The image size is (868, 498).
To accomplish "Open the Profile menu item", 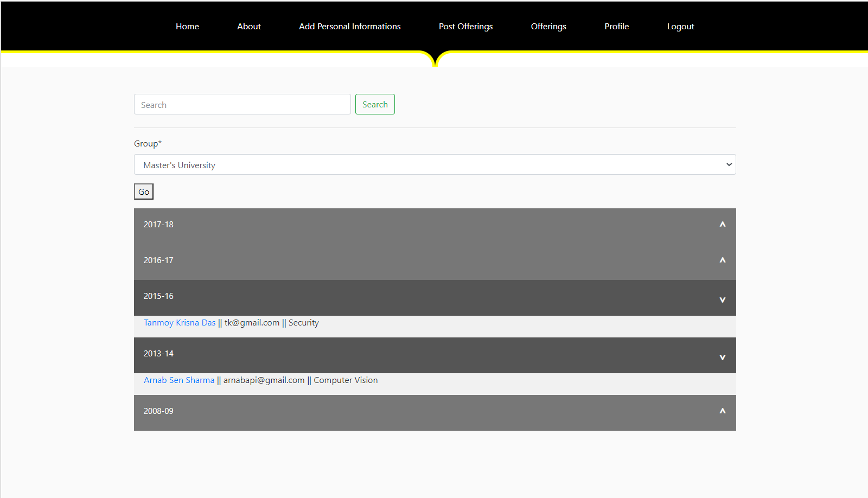I will (616, 26).
